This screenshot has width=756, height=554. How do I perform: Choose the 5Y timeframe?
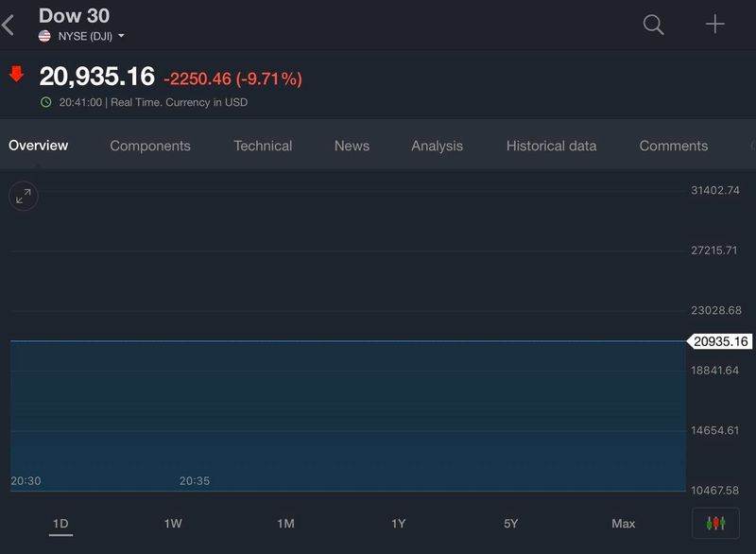pyautogui.click(x=511, y=524)
